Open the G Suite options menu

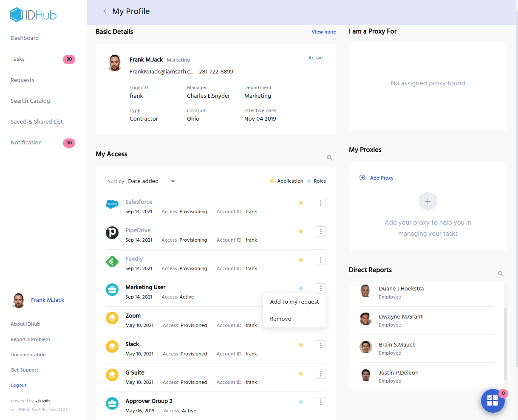[321, 374]
